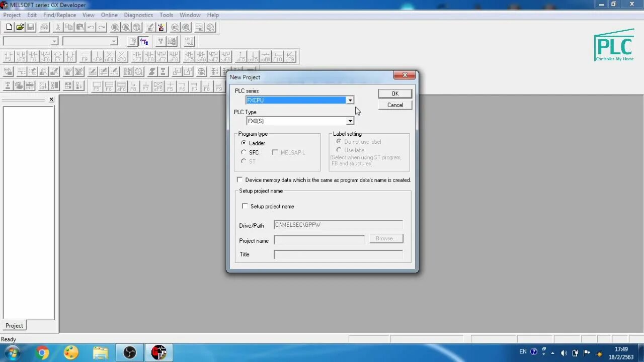Viewport: 644px width, 362px height.
Task: Click the Read from PLC toolbar icon
Action: point(162,27)
